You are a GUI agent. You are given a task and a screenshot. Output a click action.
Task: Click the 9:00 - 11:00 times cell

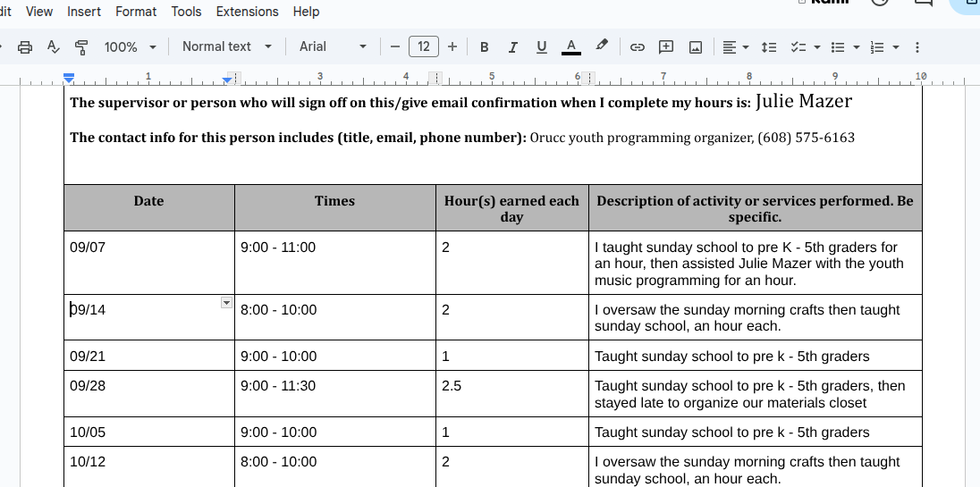[x=335, y=262]
